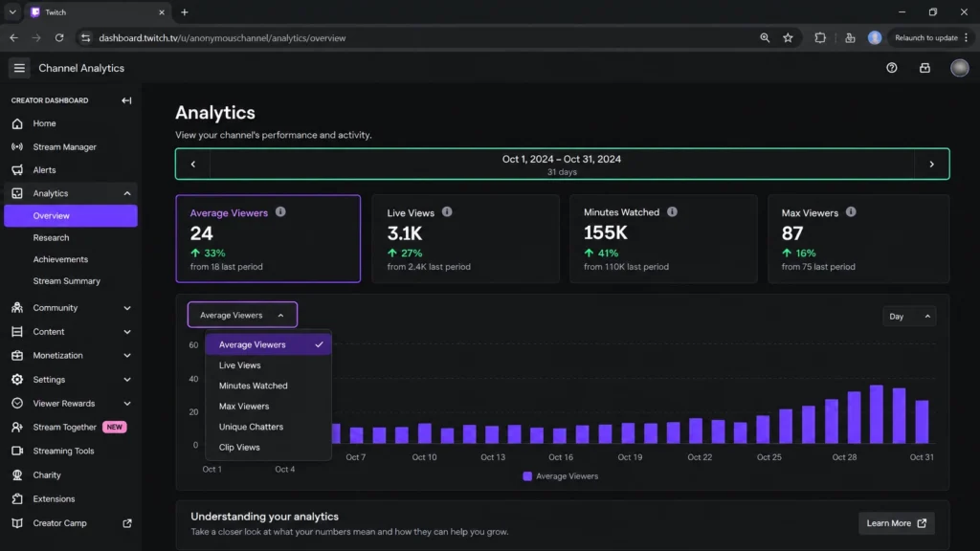Open the Overview analytics page
This screenshot has height=551, width=980.
[x=71, y=215]
